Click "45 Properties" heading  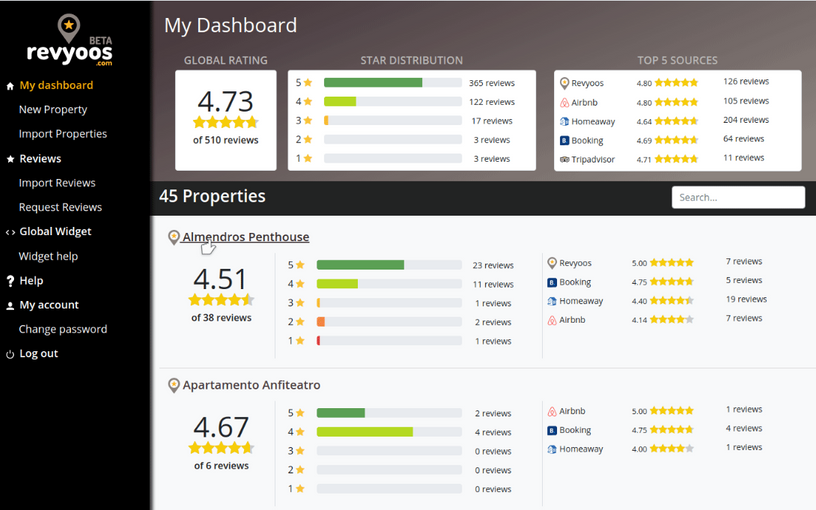212,196
